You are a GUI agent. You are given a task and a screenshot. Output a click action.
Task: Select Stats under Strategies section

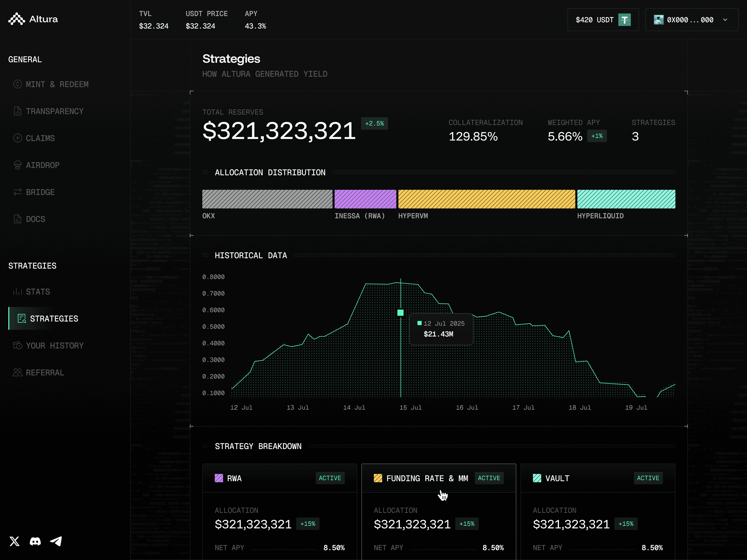38,292
